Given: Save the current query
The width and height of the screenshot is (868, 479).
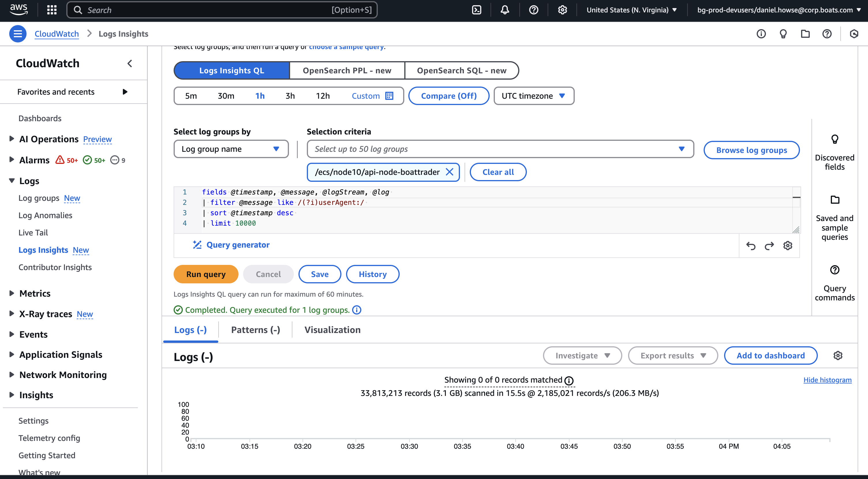Looking at the screenshot, I should tap(320, 274).
